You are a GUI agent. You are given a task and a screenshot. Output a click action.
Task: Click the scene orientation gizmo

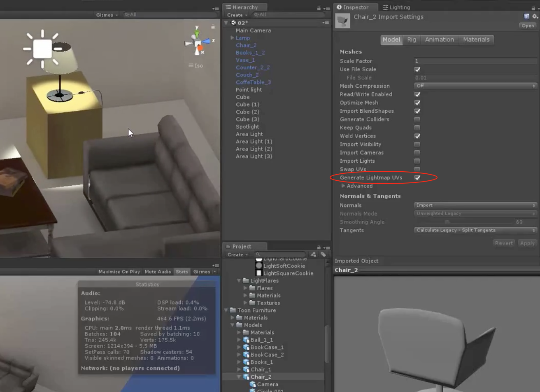(x=198, y=43)
